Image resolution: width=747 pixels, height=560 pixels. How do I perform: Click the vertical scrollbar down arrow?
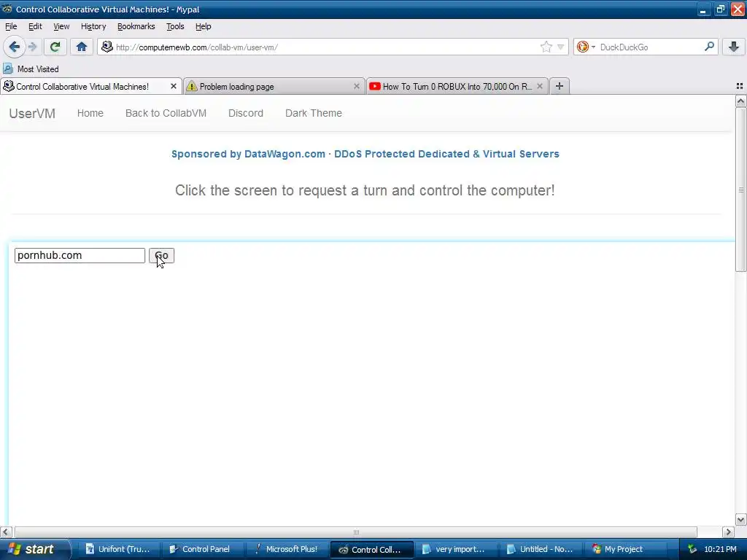pos(740,519)
